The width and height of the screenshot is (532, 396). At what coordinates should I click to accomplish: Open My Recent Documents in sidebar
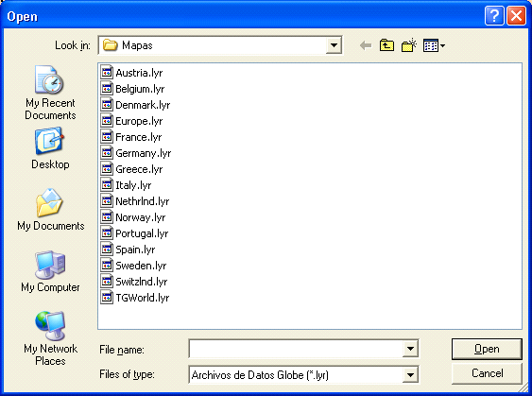pos(50,93)
